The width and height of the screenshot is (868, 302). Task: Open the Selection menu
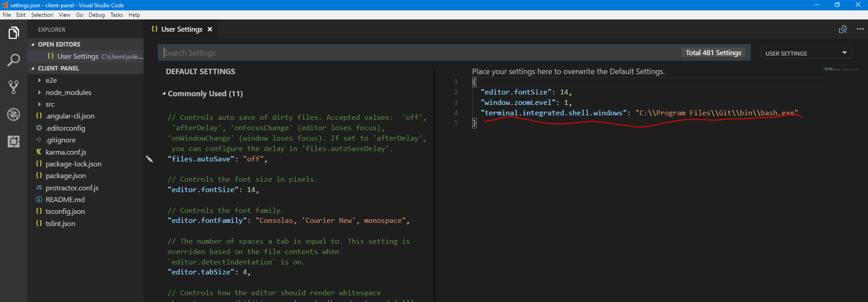42,15
